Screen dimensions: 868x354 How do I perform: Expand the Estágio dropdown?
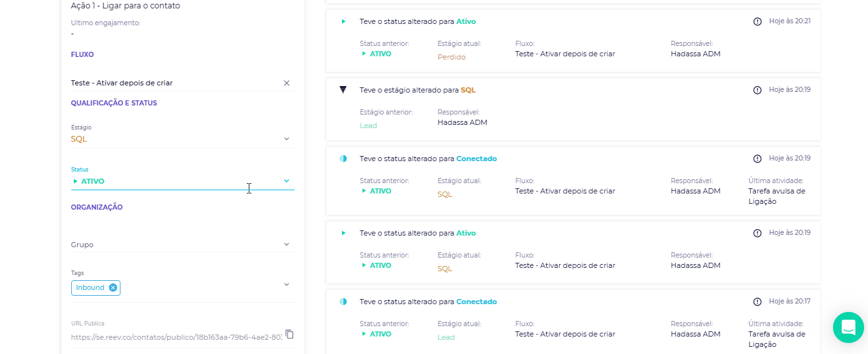pos(286,138)
